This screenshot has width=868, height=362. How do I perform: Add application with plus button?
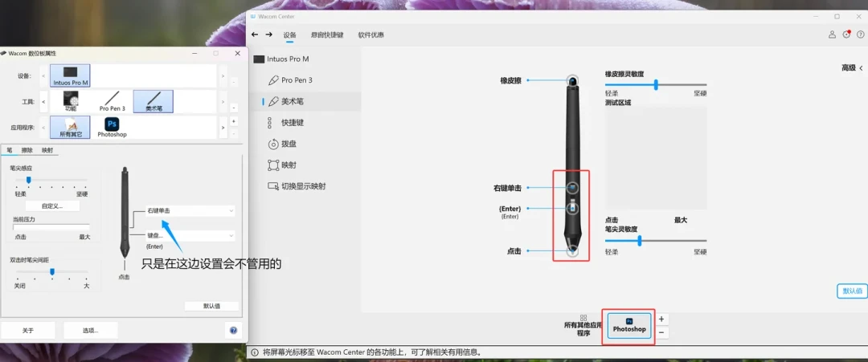pyautogui.click(x=661, y=319)
